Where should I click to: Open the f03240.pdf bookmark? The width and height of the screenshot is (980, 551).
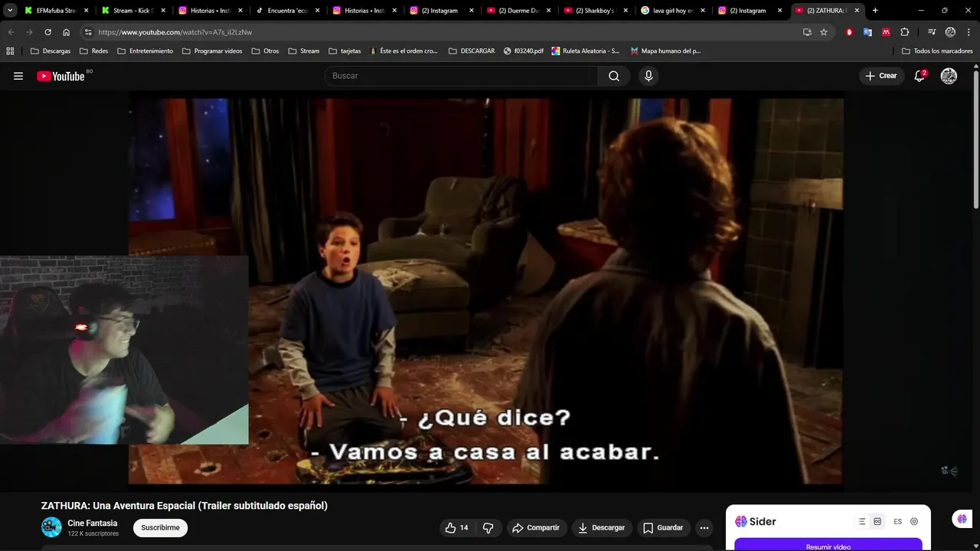[x=524, y=51]
